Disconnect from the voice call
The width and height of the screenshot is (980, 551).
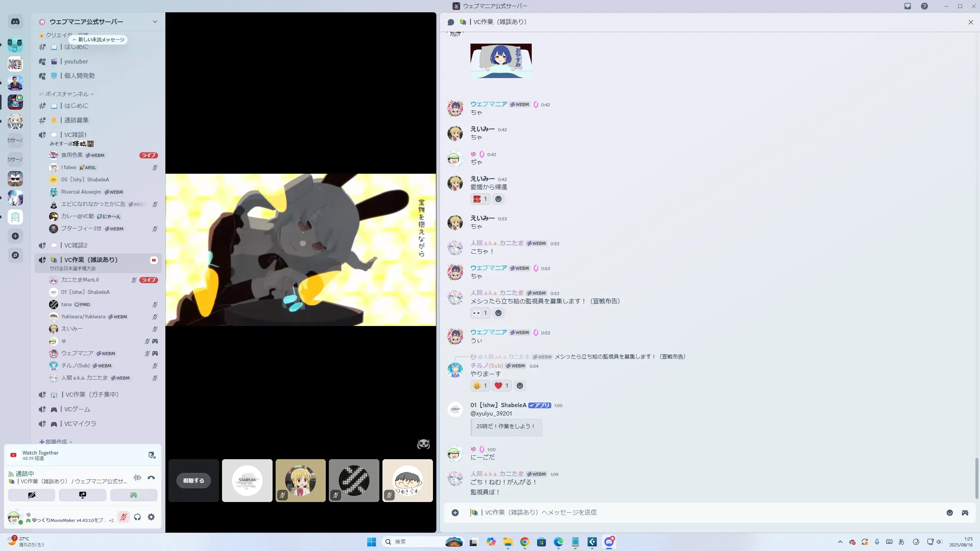[151, 478]
